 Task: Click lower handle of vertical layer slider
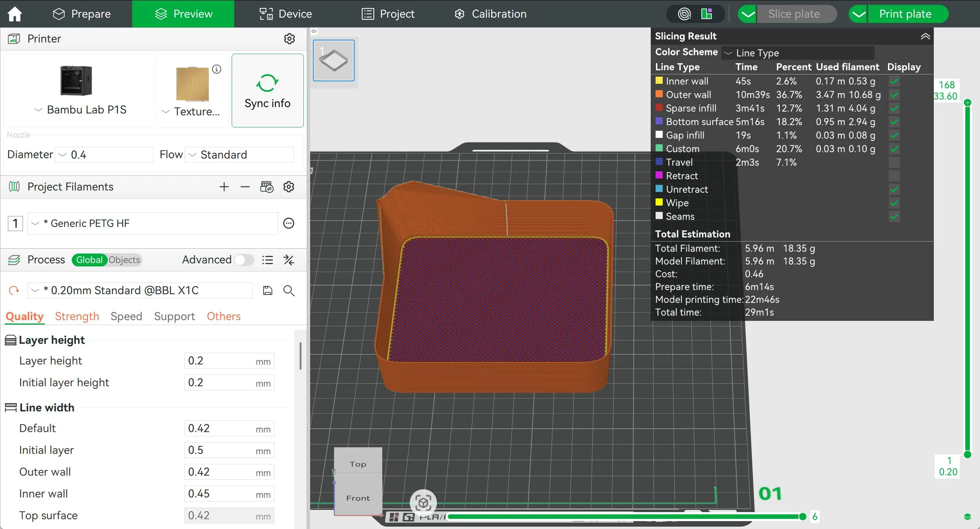click(968, 454)
